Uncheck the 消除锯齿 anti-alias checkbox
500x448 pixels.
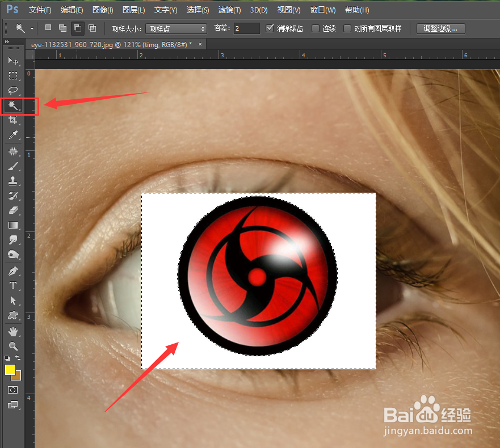(270, 28)
